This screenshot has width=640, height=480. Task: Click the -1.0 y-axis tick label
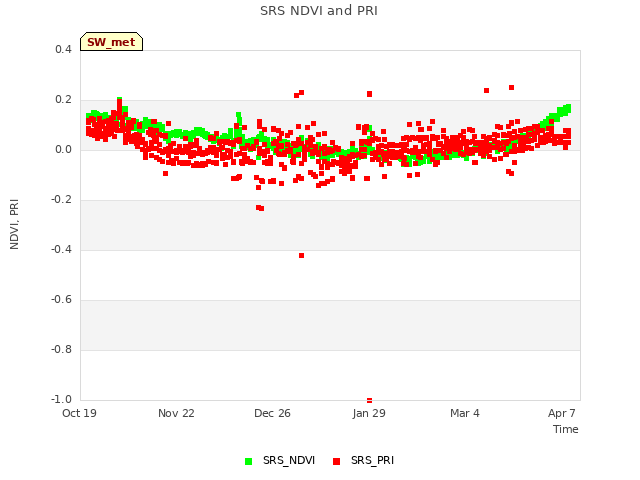(61, 399)
